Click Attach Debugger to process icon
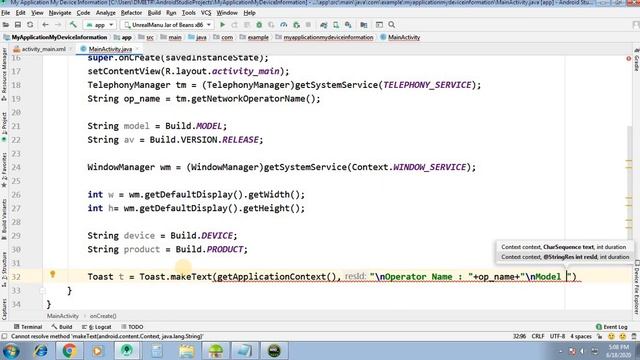 (x=296, y=25)
